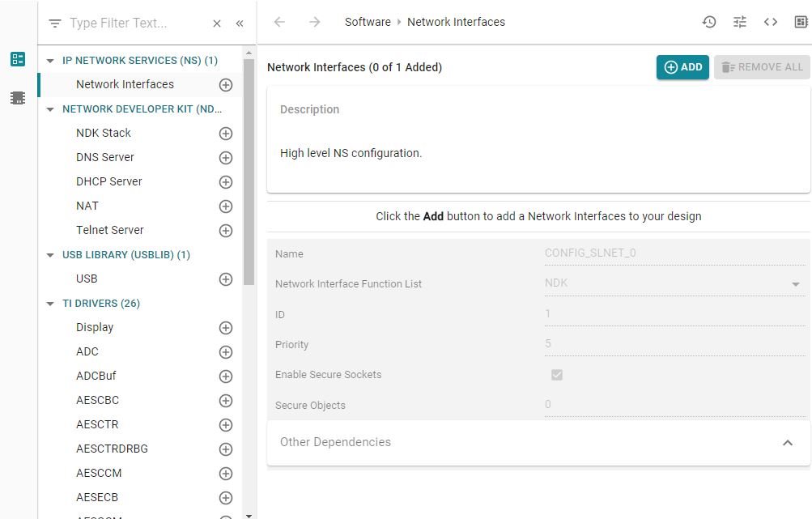Add a DNS Server instance with plus icon
Viewport: 812px width, 519px height.
226,158
